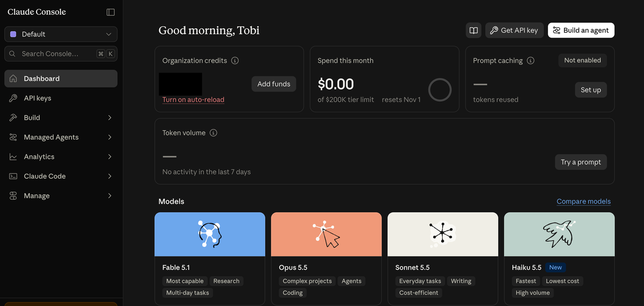The image size is (644, 306).
Task: Click the Claude Code terminal icon
Action: pyautogui.click(x=13, y=176)
